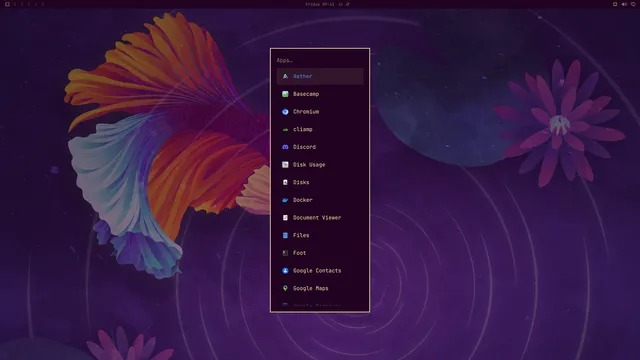640x360 pixels.
Task: Select the Files entry
Action: [320, 235]
